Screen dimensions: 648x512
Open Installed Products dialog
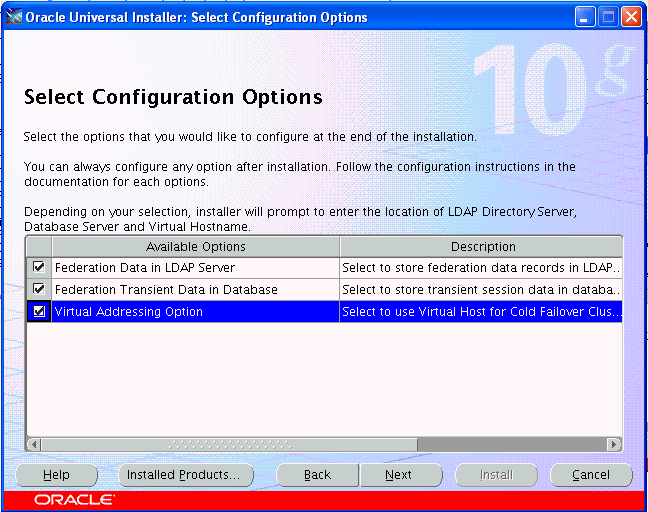coord(186,475)
